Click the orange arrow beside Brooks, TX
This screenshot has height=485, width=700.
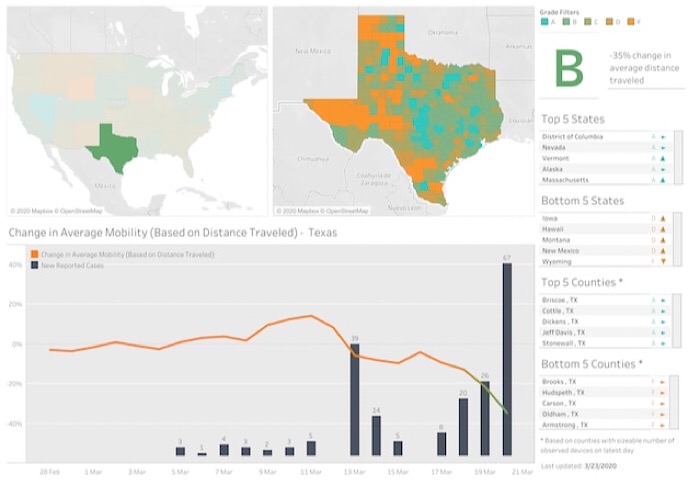pyautogui.click(x=662, y=381)
